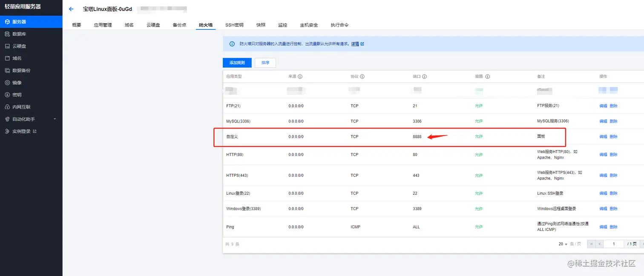Delete the 自定义 8888 port rule
Viewport: 644px width, 276px height.
point(613,137)
